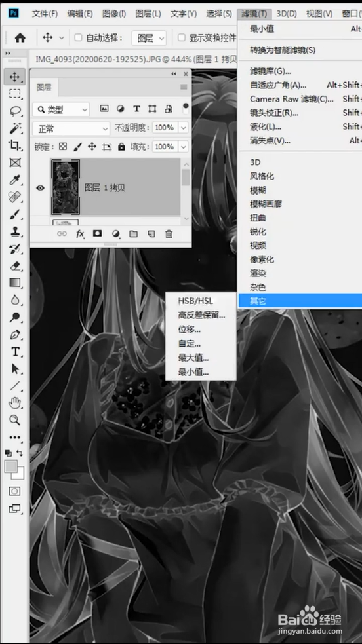Viewport: 362px width, 644px height.
Task: Select the Brush tool
Action: pos(15,214)
